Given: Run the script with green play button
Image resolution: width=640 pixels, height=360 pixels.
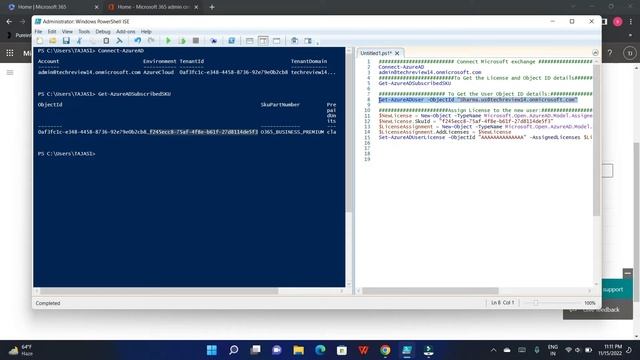Looking at the screenshot, I should tap(168, 41).
